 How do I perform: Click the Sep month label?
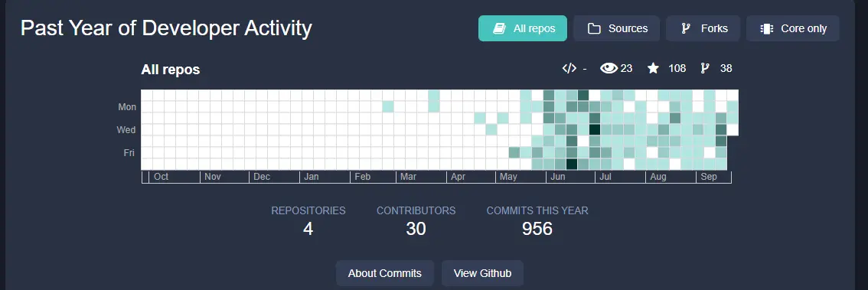tap(709, 177)
